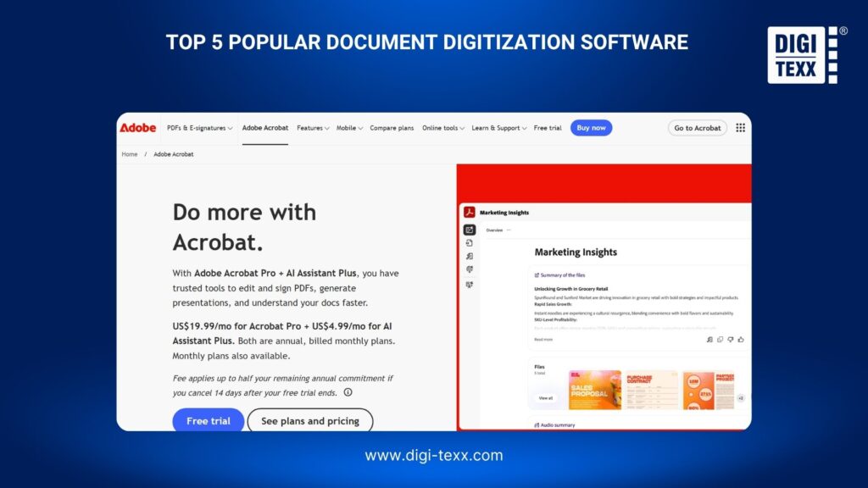The height and width of the screenshot is (488, 868).
Task: Select the Adobe Acrobat nav tab
Action: (x=265, y=128)
